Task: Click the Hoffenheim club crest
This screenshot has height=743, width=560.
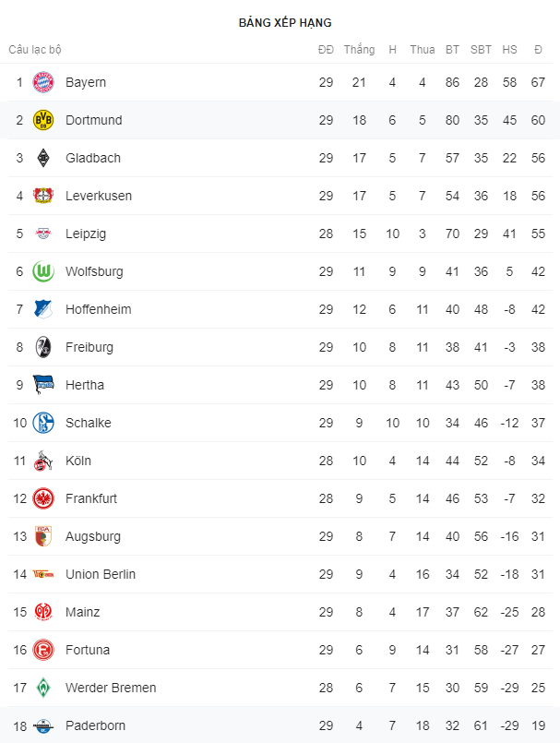Action: coord(43,309)
